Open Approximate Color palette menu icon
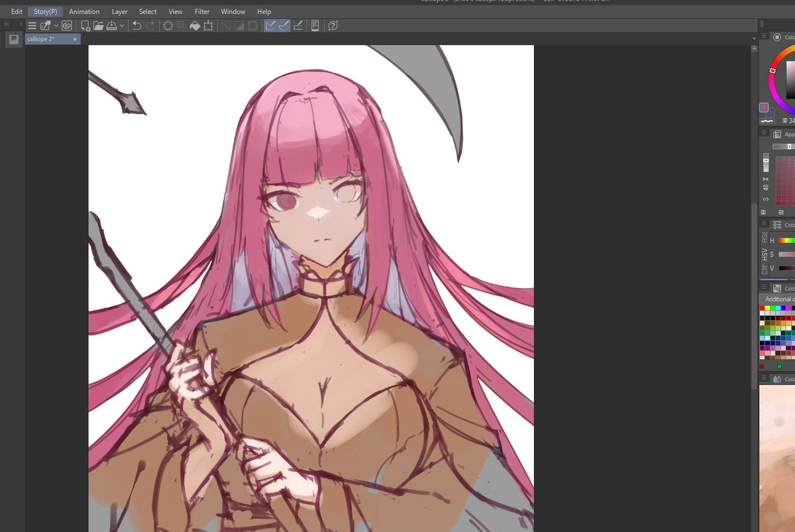This screenshot has height=532, width=795. [764, 134]
